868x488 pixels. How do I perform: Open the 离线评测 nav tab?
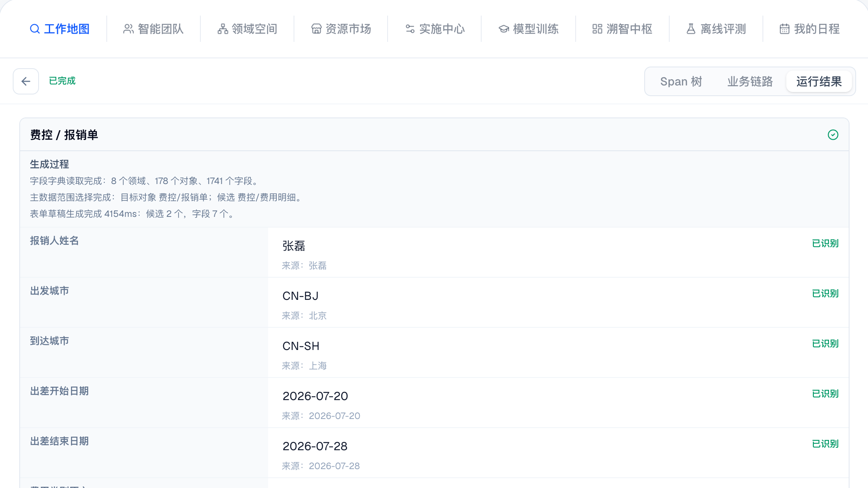pos(716,29)
